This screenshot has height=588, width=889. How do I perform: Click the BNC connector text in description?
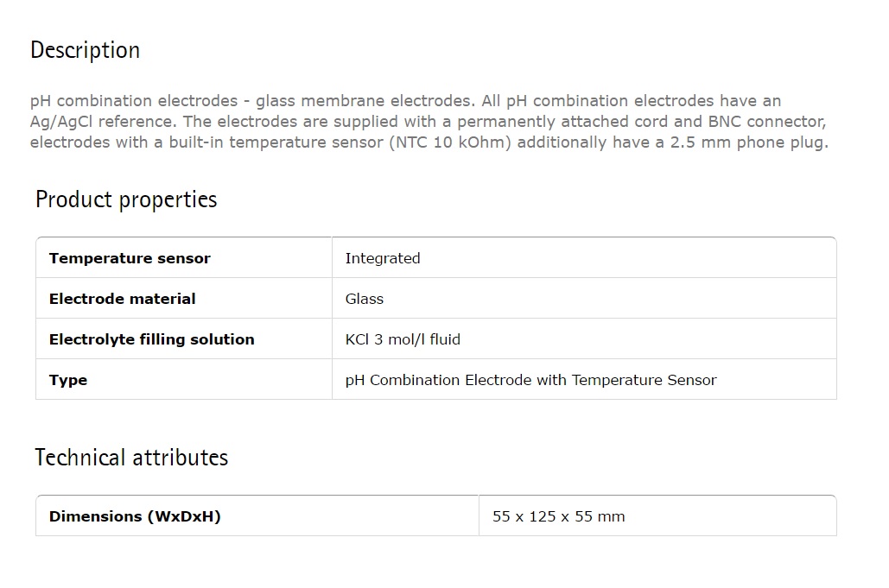click(x=766, y=122)
